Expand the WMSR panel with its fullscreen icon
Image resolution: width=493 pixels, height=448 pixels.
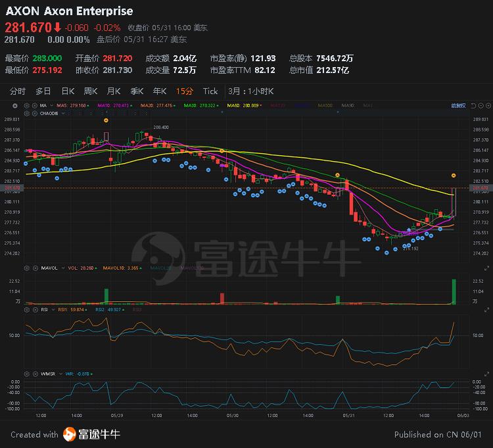pos(486,374)
